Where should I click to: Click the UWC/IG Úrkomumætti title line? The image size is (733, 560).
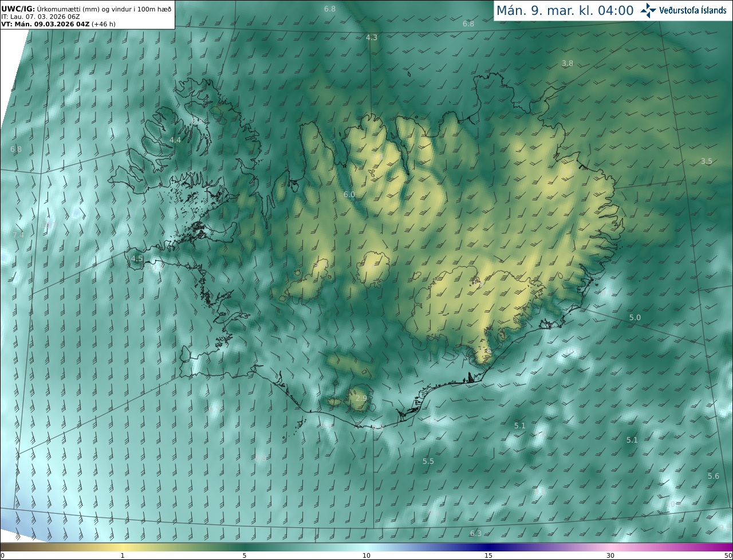point(86,9)
